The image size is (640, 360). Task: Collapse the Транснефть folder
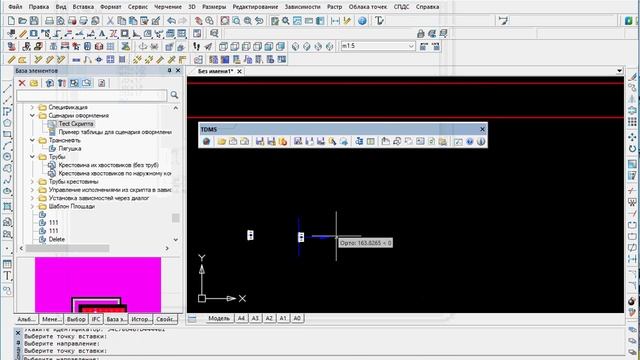click(x=32, y=140)
